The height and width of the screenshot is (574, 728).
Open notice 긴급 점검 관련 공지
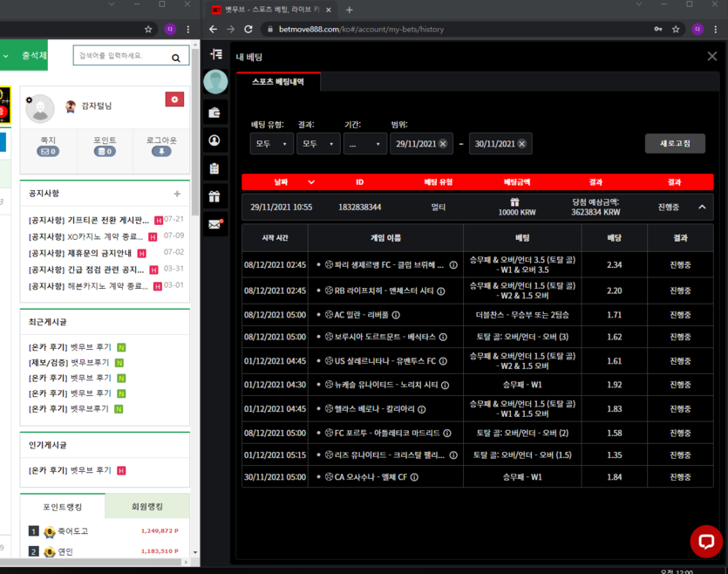coord(86,270)
